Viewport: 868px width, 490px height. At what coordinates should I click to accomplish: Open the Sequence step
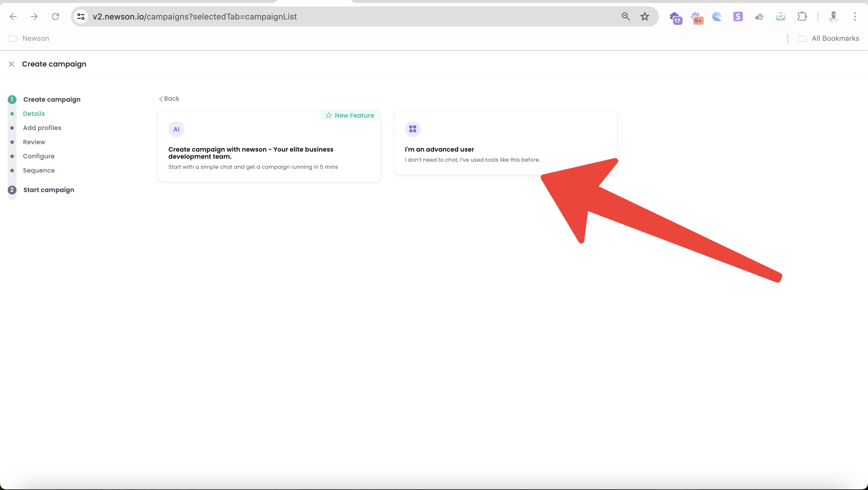pyautogui.click(x=39, y=170)
